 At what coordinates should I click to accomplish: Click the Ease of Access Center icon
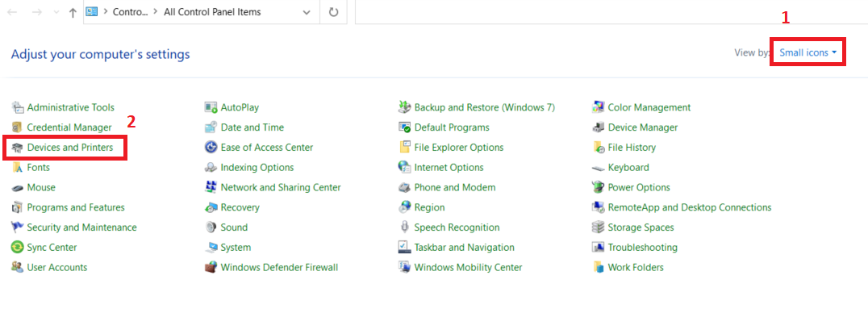(x=211, y=148)
